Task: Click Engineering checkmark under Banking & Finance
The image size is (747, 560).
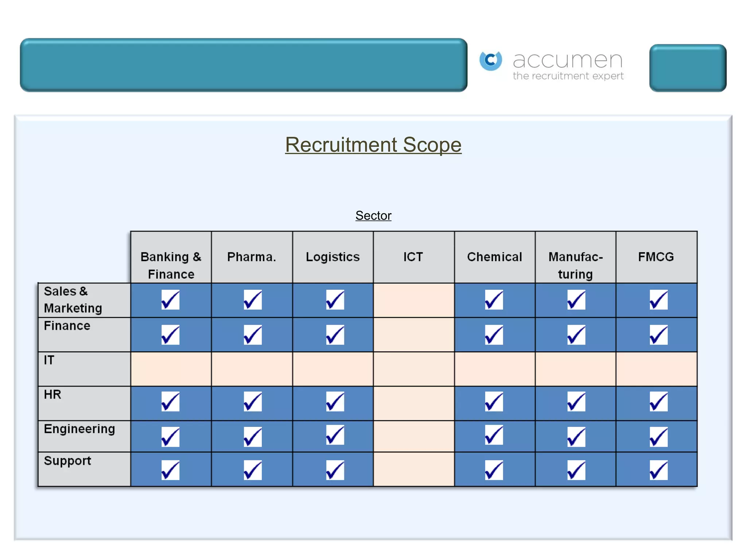Action: 170,437
